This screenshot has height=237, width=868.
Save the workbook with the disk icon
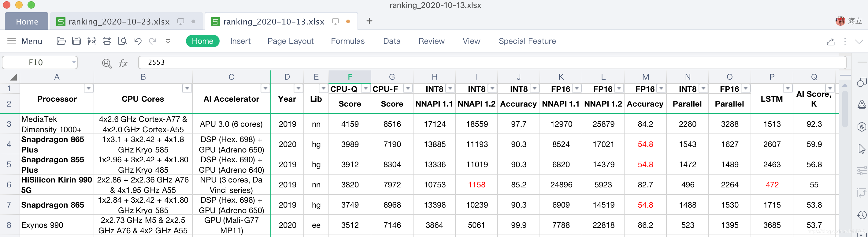[x=76, y=41]
